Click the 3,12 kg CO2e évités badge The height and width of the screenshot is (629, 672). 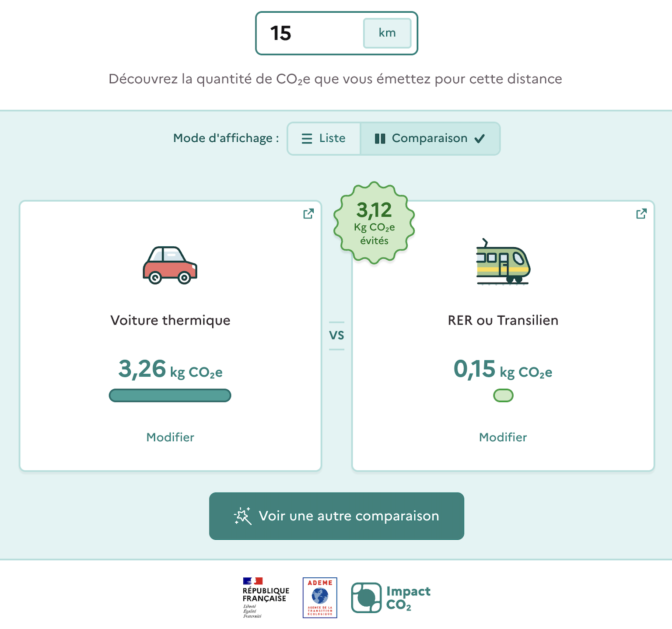tap(374, 223)
